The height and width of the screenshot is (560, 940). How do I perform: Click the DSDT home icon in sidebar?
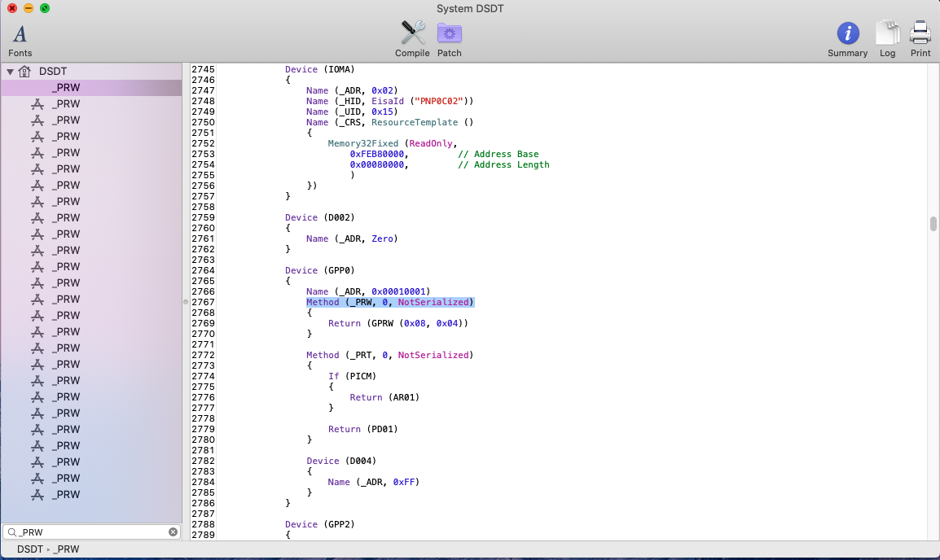pos(24,72)
